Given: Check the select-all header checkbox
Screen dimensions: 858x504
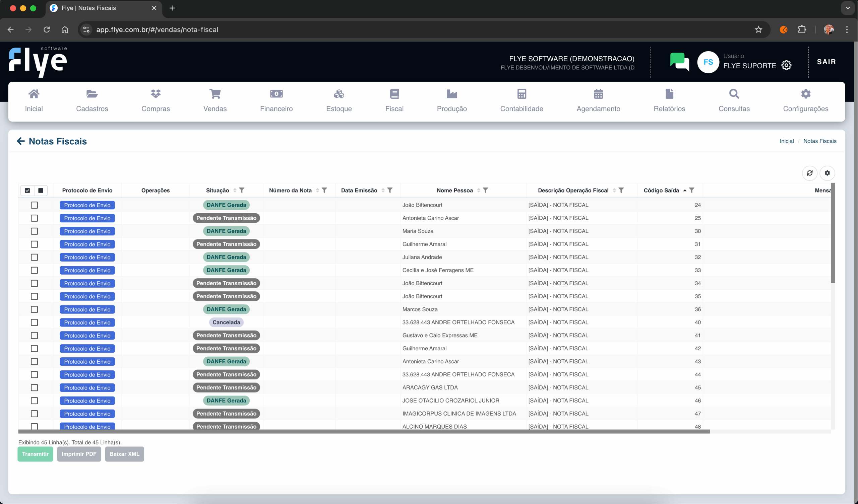Looking at the screenshot, I should (x=27, y=191).
